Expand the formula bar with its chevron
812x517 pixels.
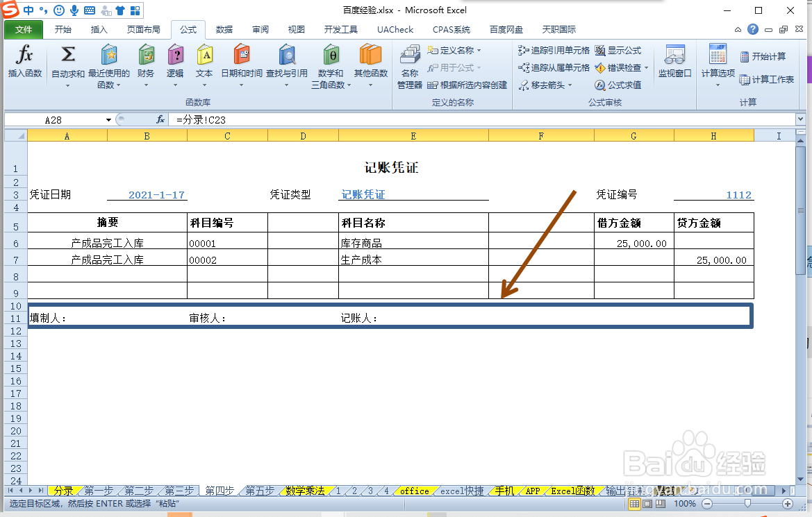801,119
